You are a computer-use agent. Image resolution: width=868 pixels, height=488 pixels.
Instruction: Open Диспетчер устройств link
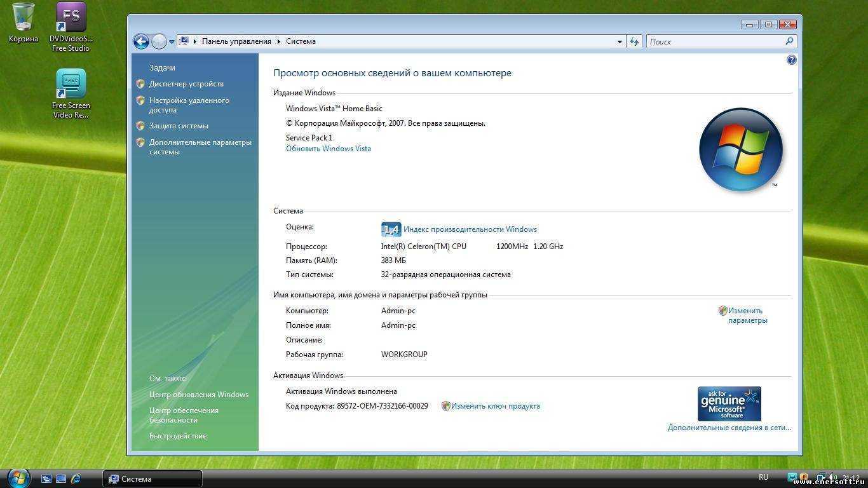186,84
